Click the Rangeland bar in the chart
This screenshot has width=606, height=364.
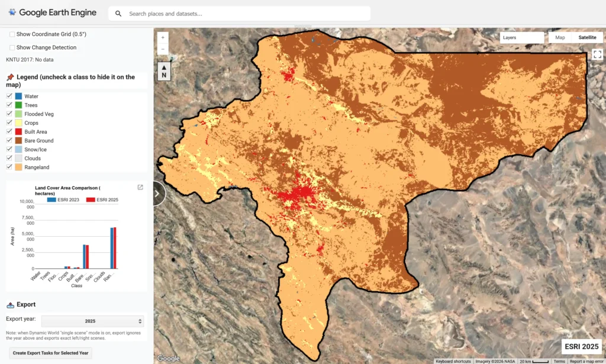[113, 247]
